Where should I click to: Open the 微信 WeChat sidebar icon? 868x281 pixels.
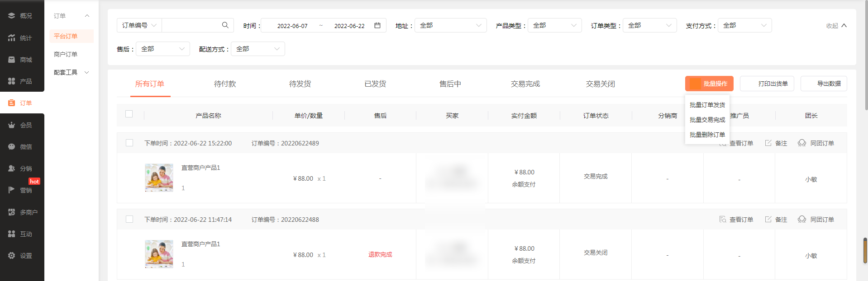(12, 147)
